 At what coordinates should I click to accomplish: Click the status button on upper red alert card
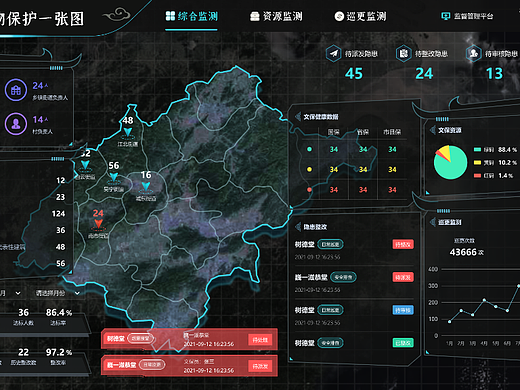tap(260, 340)
